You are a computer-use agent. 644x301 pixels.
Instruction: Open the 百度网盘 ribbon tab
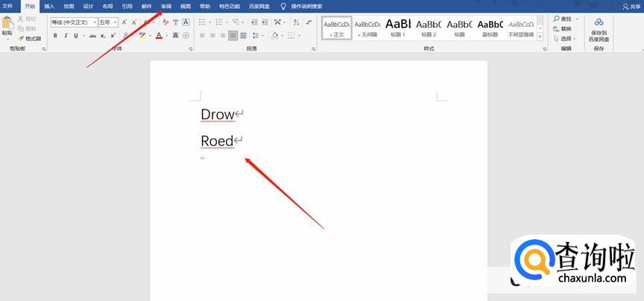tap(259, 7)
